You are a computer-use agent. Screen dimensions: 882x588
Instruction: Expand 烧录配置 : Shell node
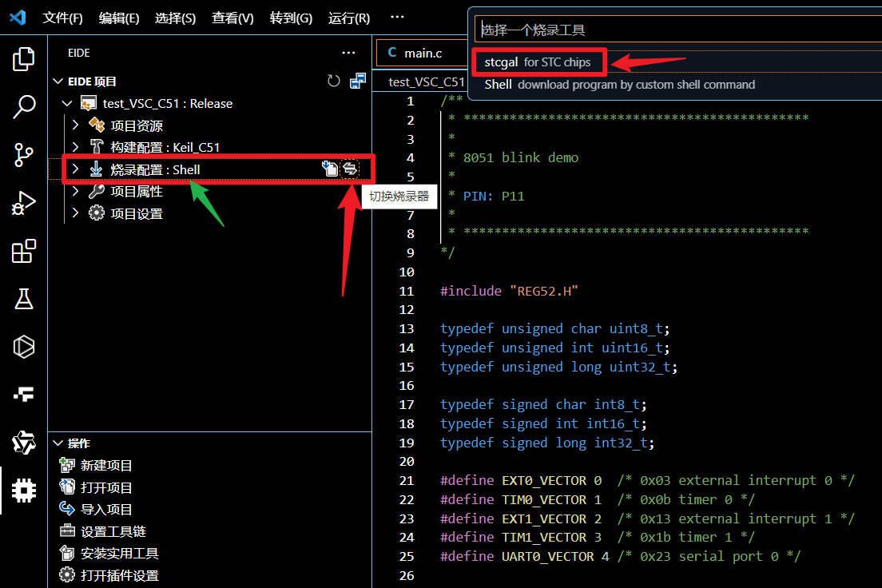75,169
